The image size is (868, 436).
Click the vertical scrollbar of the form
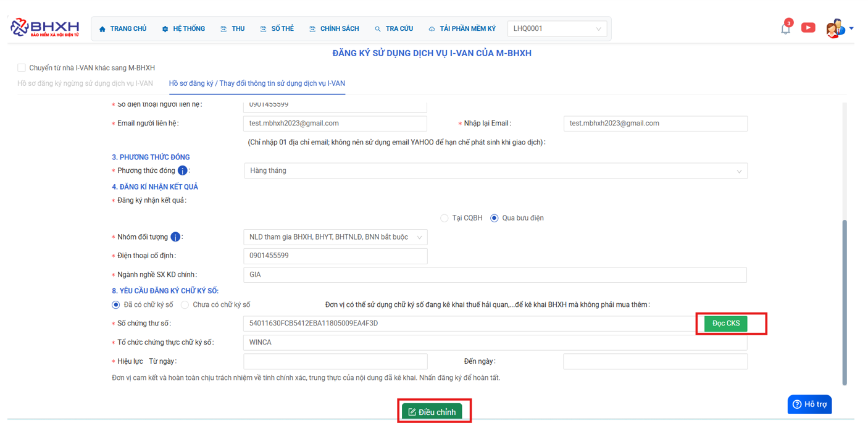[845, 303]
